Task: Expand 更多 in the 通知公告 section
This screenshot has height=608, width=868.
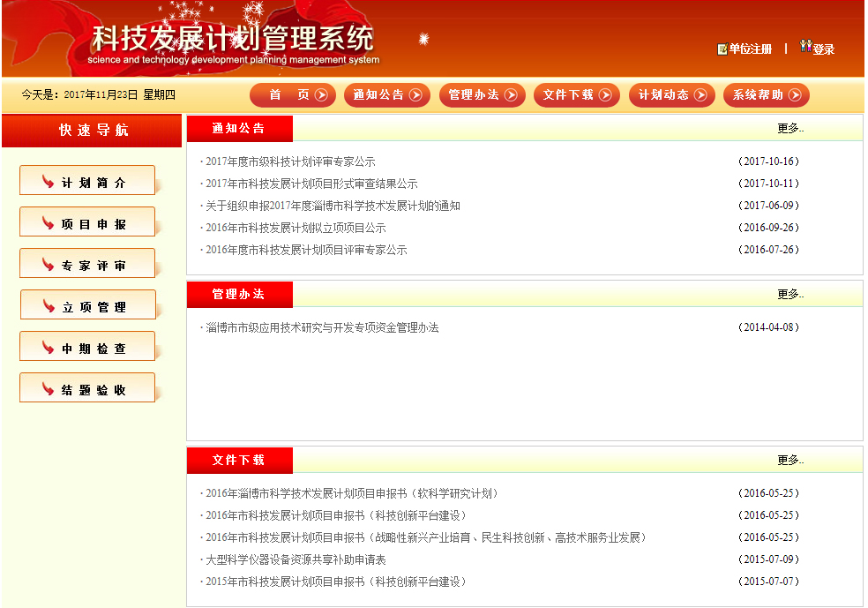Action: [790, 129]
